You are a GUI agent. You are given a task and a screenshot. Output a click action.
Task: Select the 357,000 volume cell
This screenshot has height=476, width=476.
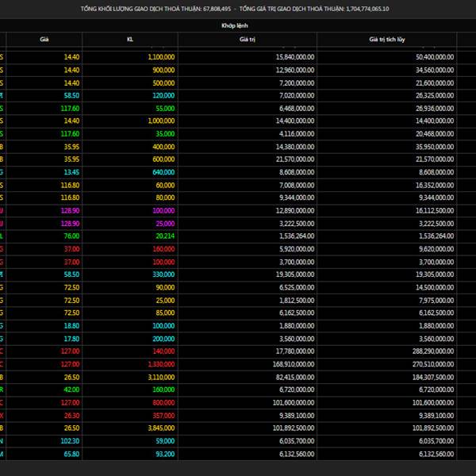(163, 416)
